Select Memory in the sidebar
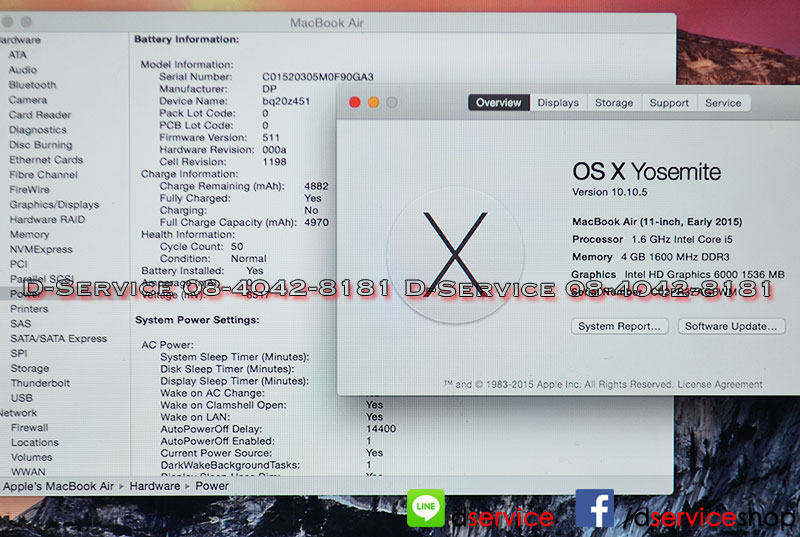The width and height of the screenshot is (800, 537). pyautogui.click(x=30, y=235)
